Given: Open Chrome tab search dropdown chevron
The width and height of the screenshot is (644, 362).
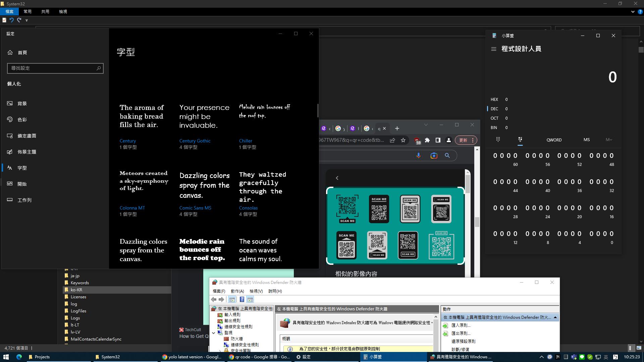Looking at the screenshot, I should (x=426, y=125).
